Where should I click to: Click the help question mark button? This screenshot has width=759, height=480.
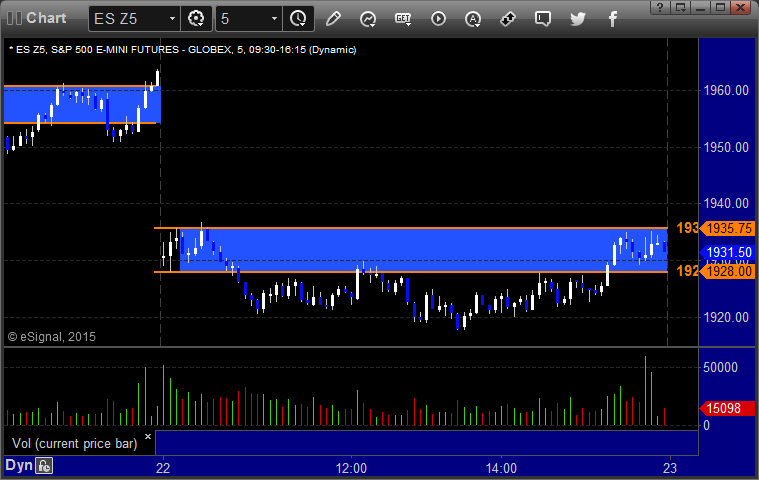[660, 7]
